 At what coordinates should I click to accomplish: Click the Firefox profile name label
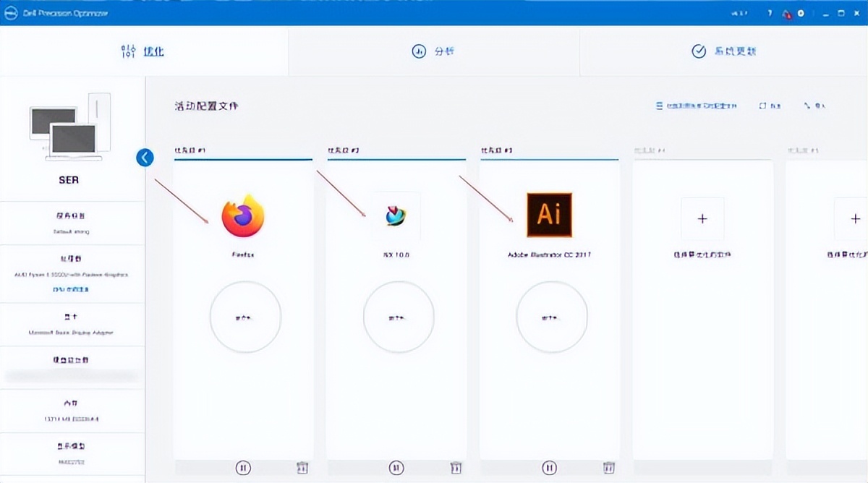click(x=243, y=255)
